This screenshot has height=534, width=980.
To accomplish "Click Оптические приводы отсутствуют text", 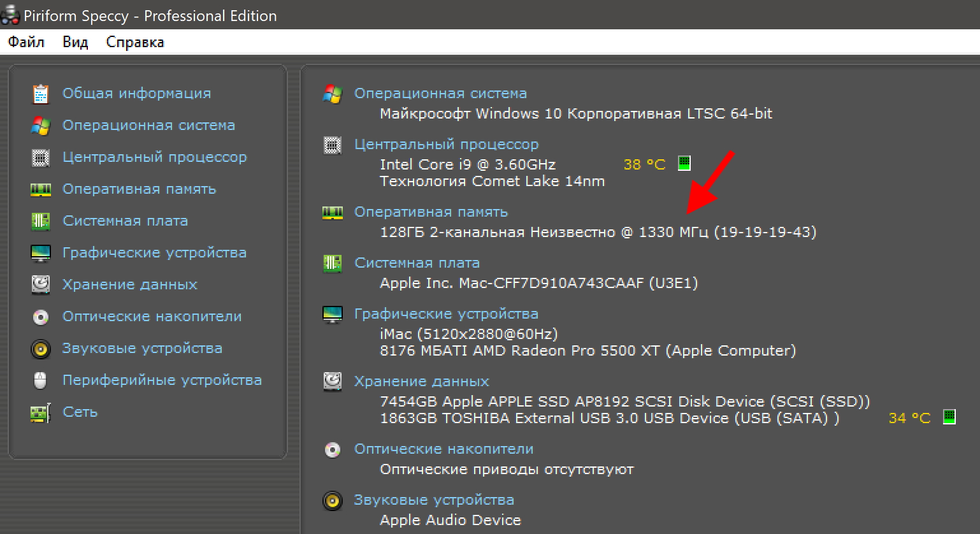I will pyautogui.click(x=507, y=470).
